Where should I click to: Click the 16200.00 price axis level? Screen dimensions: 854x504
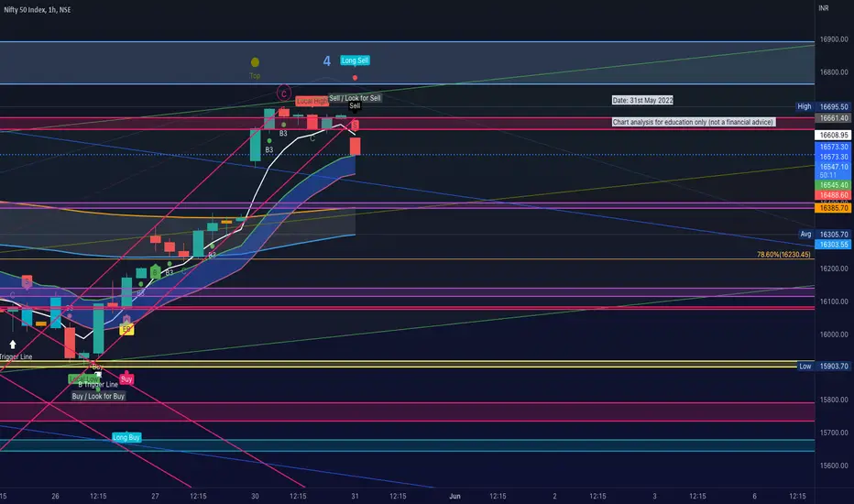(x=834, y=268)
